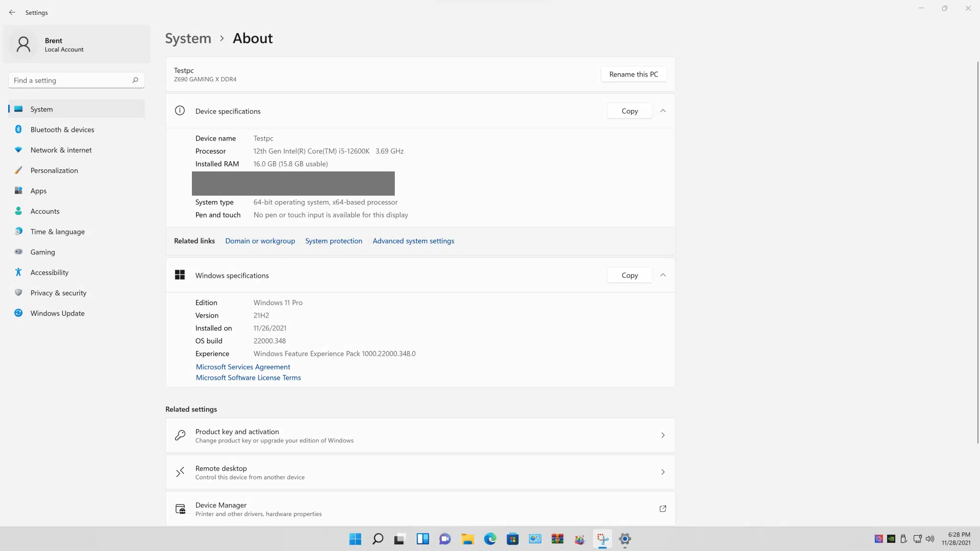Open taskbar Search
980x551 pixels.
tap(378, 539)
